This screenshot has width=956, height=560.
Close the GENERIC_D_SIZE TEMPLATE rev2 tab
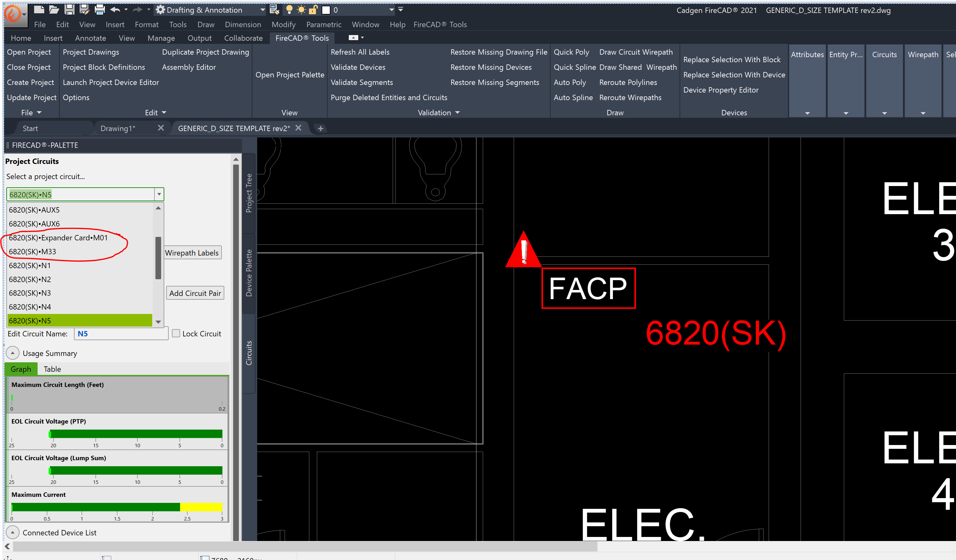coord(298,128)
